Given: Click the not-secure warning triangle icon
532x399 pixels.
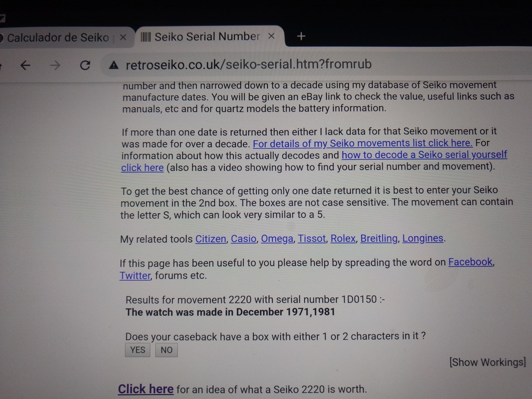Looking at the screenshot, I should point(114,64).
